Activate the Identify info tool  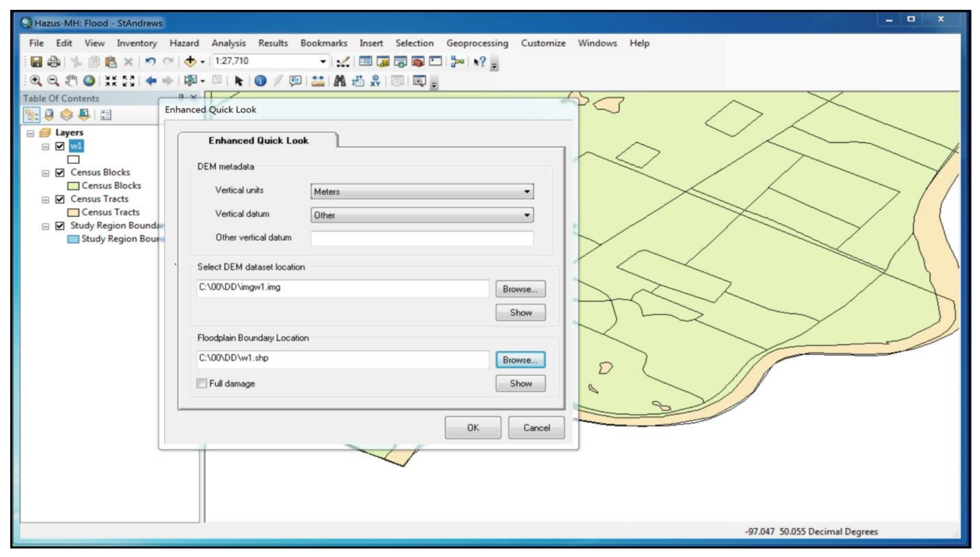coord(260,81)
